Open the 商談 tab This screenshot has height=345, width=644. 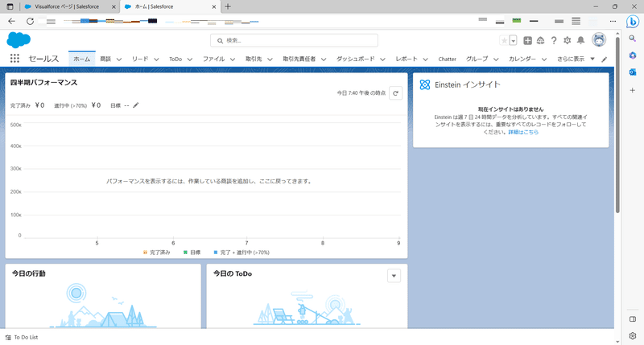tap(105, 59)
